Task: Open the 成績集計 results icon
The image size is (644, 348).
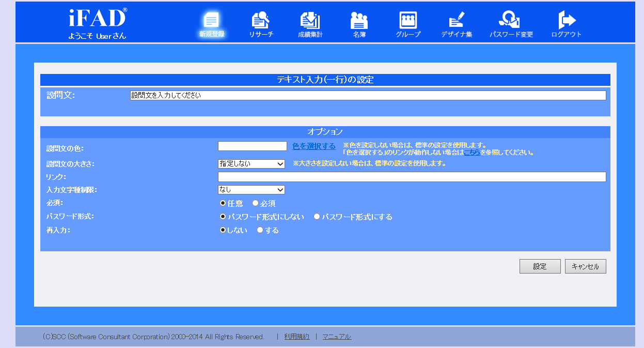Action: (310, 20)
